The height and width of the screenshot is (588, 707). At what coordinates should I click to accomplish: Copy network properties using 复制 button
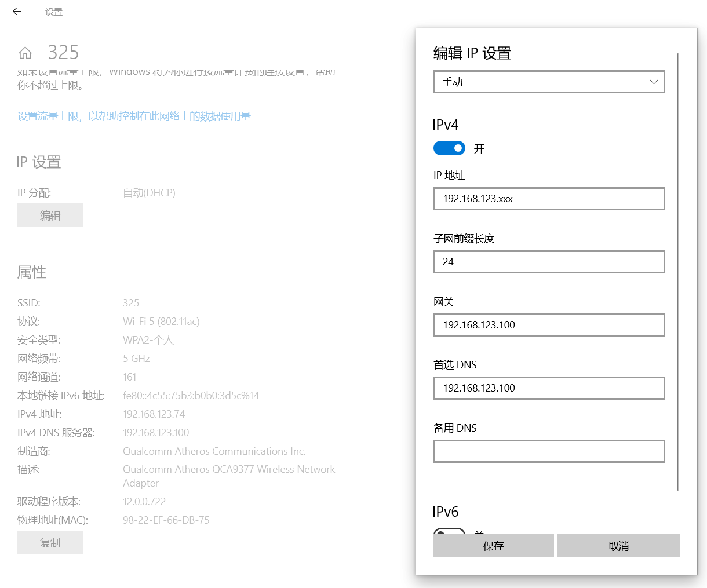[x=50, y=542]
